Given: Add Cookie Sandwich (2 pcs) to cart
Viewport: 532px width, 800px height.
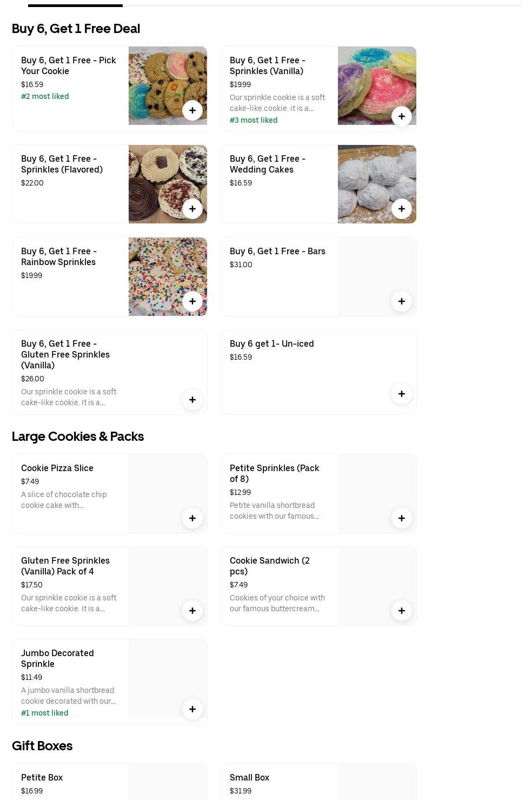Looking at the screenshot, I should [x=401, y=611].
